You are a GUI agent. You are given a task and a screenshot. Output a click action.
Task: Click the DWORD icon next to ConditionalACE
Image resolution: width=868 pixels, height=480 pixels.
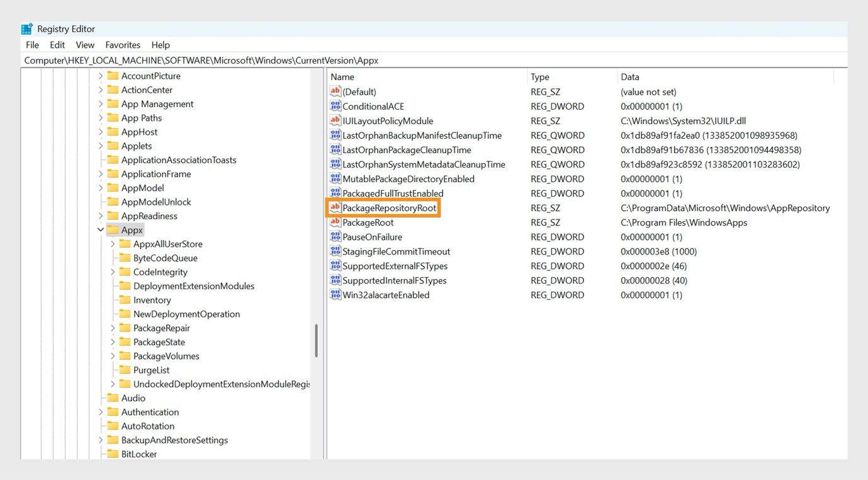click(x=335, y=106)
